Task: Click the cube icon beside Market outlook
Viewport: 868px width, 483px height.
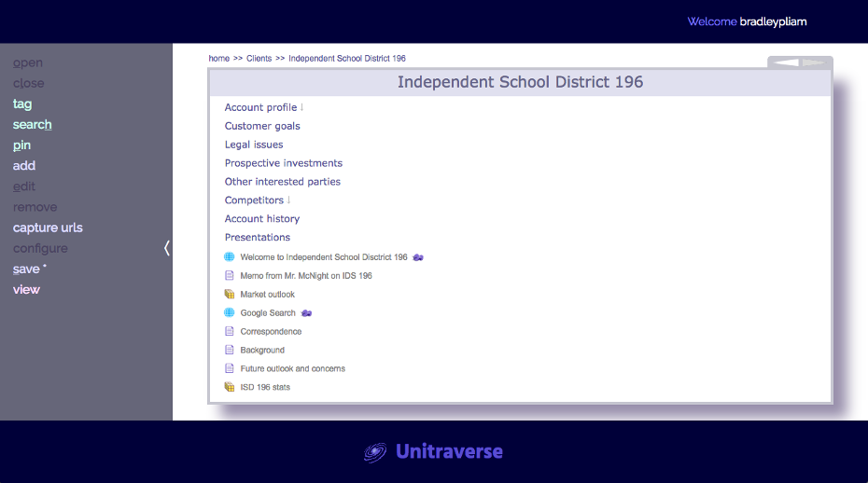Action: [230, 295]
